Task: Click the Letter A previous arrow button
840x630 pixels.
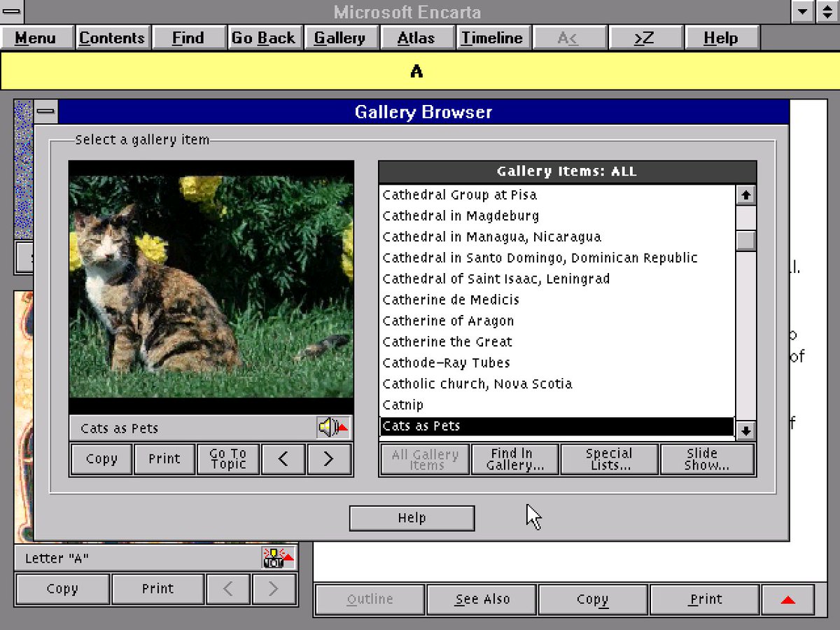Action: [227, 589]
